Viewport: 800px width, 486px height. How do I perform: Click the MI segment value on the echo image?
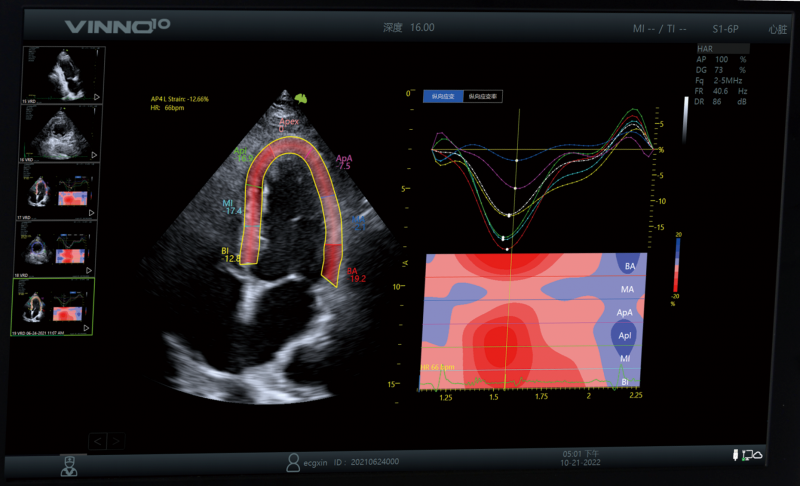(x=232, y=210)
